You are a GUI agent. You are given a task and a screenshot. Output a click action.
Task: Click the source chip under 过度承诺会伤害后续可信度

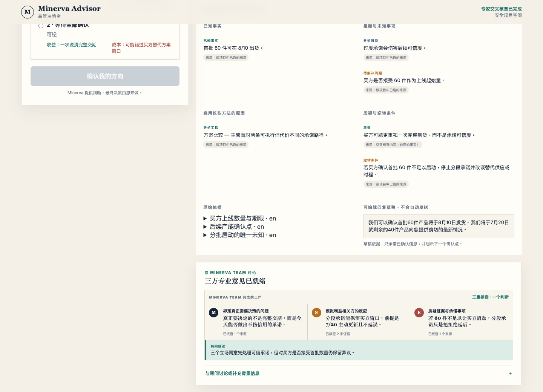pos(386,58)
